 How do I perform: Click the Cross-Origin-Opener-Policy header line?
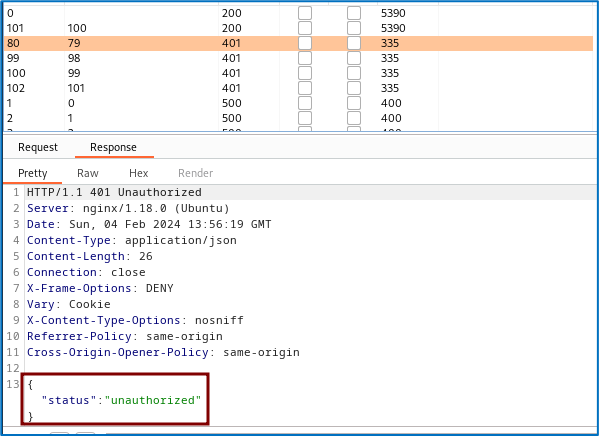point(163,352)
